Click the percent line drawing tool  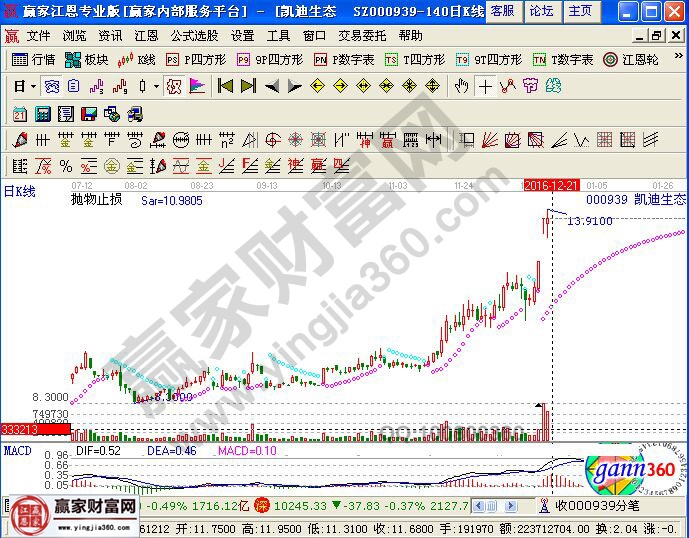65,165
